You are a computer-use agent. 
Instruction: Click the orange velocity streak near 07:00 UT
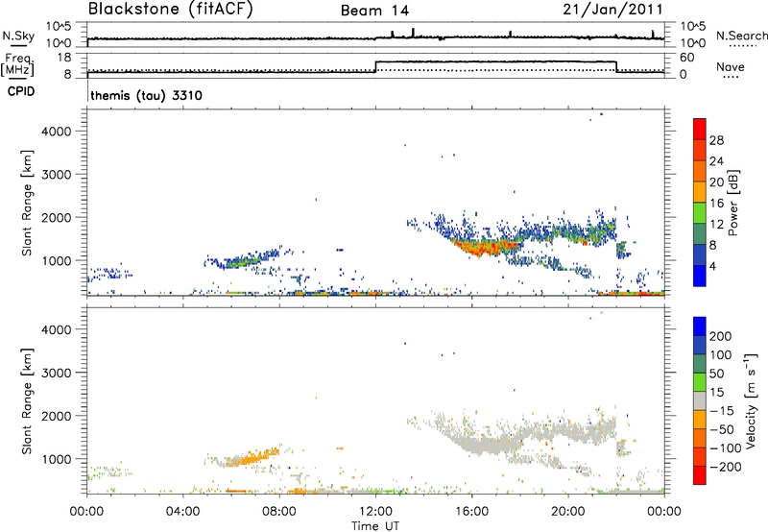254,457
